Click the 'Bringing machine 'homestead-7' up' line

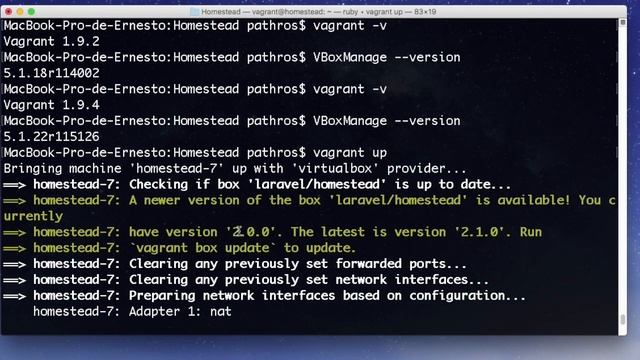[235, 169]
